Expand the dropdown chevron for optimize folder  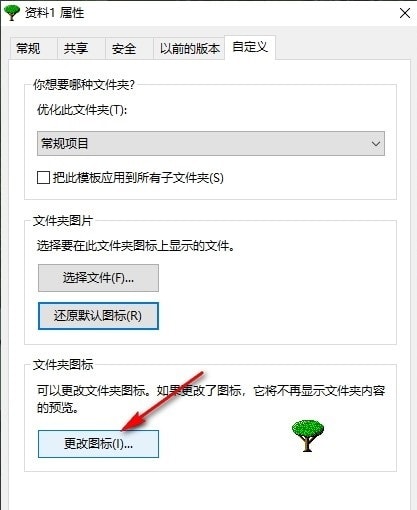[376, 144]
